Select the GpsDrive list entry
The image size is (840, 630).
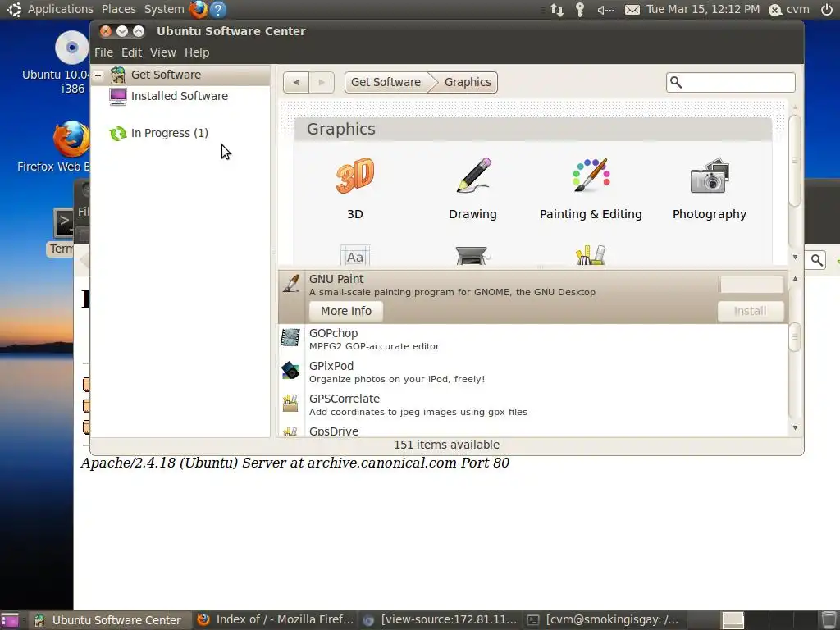[x=533, y=430]
